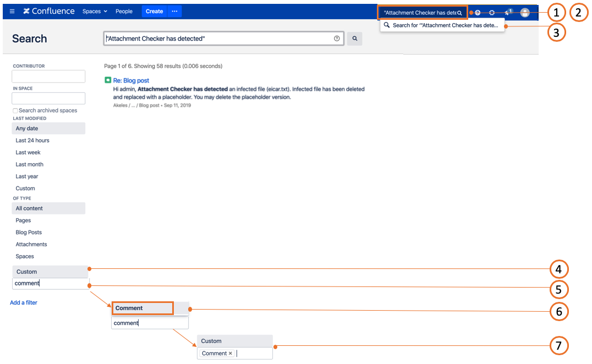
Task: Open the create more options ellipsis
Action: (174, 12)
